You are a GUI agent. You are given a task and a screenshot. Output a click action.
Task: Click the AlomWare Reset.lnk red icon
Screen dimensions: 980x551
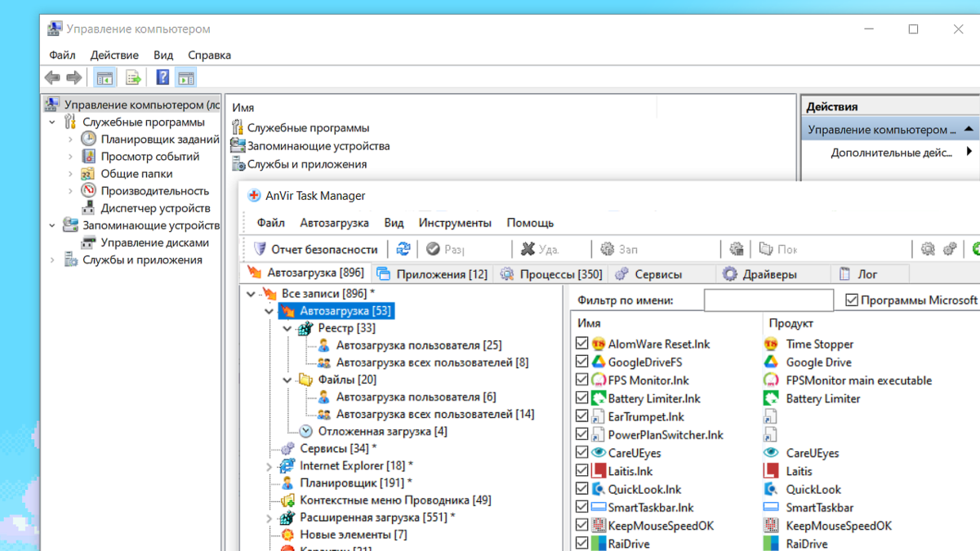click(599, 344)
